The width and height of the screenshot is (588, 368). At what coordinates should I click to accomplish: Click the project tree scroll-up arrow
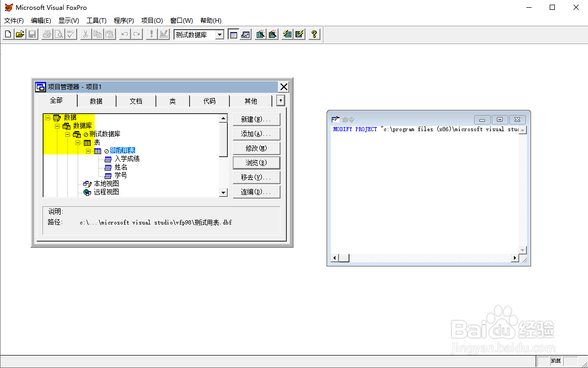tap(224, 118)
